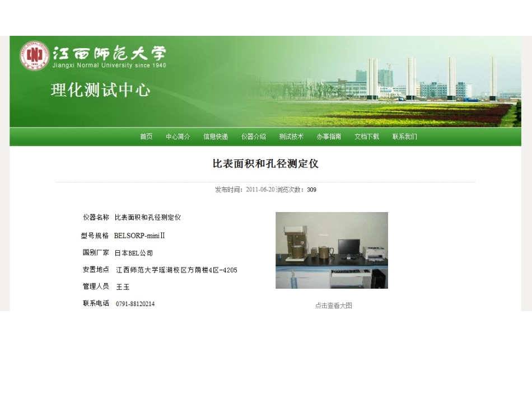This screenshot has width=532, height=399.
Task: Open the 中心简介 menu item
Action: click(178, 137)
